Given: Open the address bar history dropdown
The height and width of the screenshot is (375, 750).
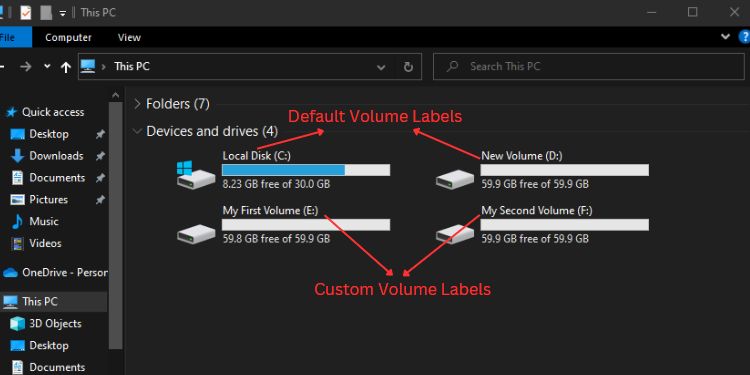Looking at the screenshot, I should (x=381, y=67).
